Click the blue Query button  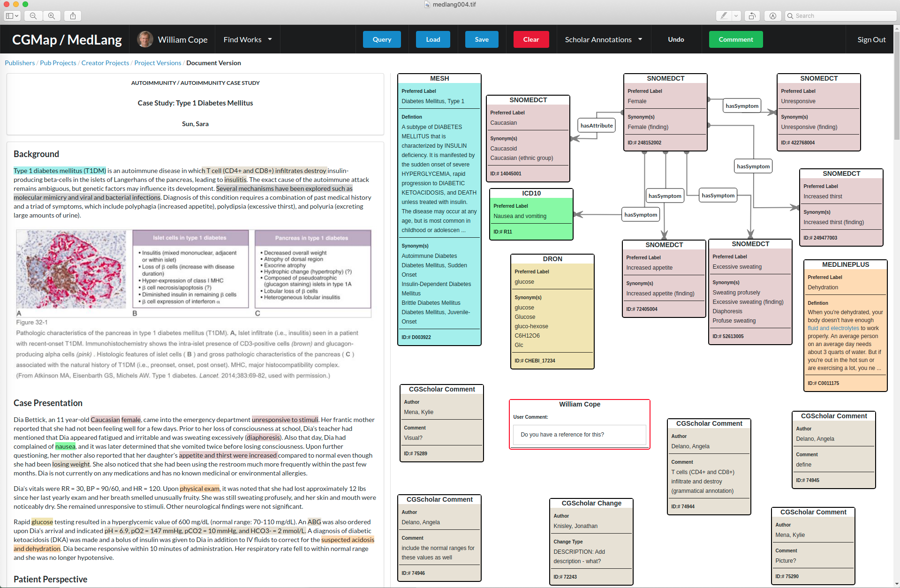[382, 39]
